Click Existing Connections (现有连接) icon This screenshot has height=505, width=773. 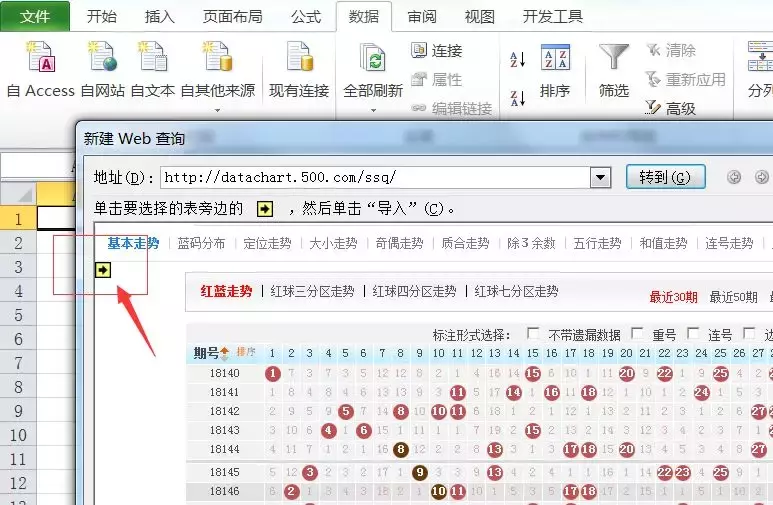pyautogui.click(x=299, y=57)
